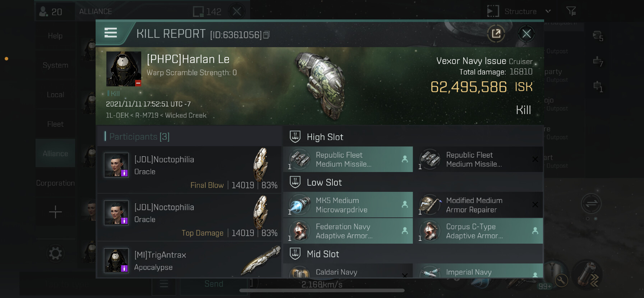Close the kill report window

[526, 34]
